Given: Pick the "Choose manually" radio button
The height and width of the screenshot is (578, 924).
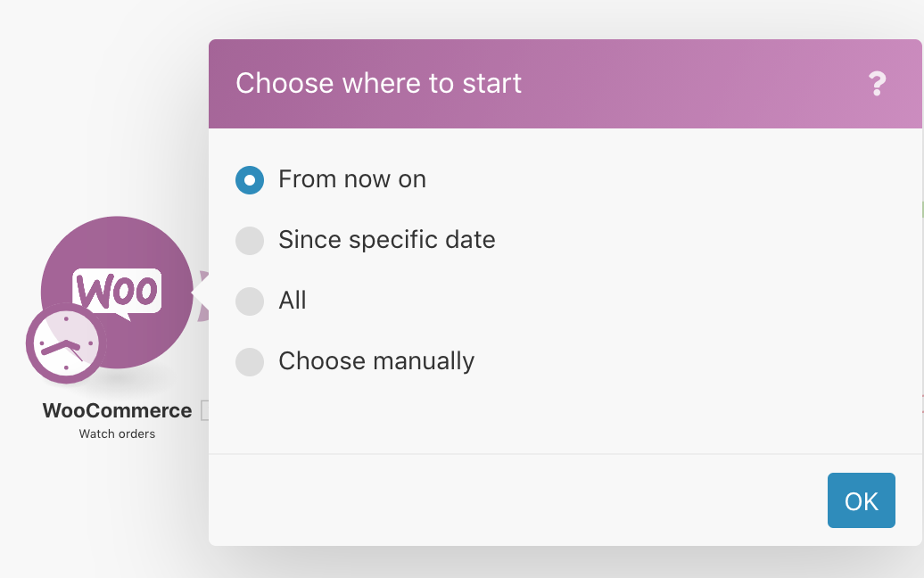Looking at the screenshot, I should coord(250,362).
